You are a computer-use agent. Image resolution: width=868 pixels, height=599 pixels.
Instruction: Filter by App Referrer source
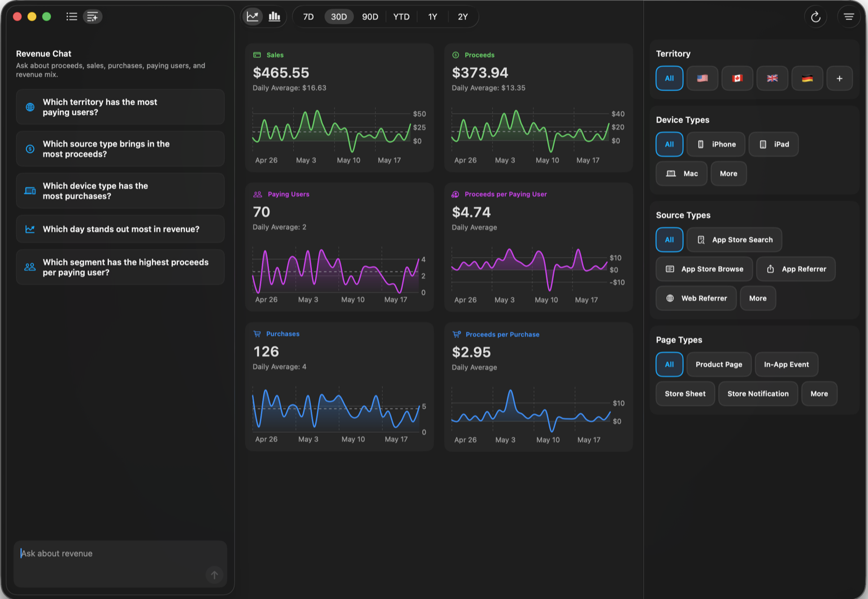[796, 269]
